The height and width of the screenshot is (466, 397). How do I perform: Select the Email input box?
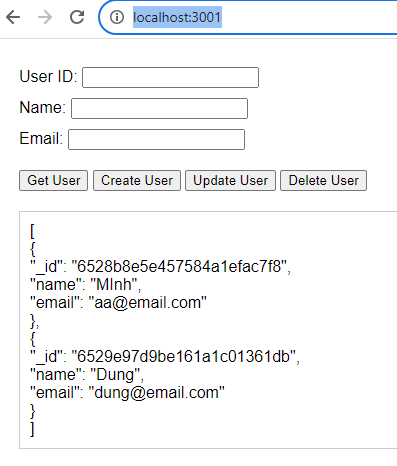click(156, 139)
